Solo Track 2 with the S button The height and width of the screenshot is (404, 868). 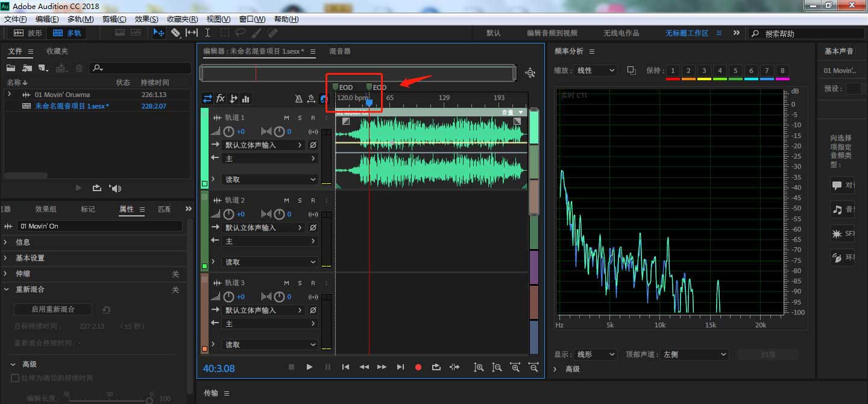[x=300, y=200]
